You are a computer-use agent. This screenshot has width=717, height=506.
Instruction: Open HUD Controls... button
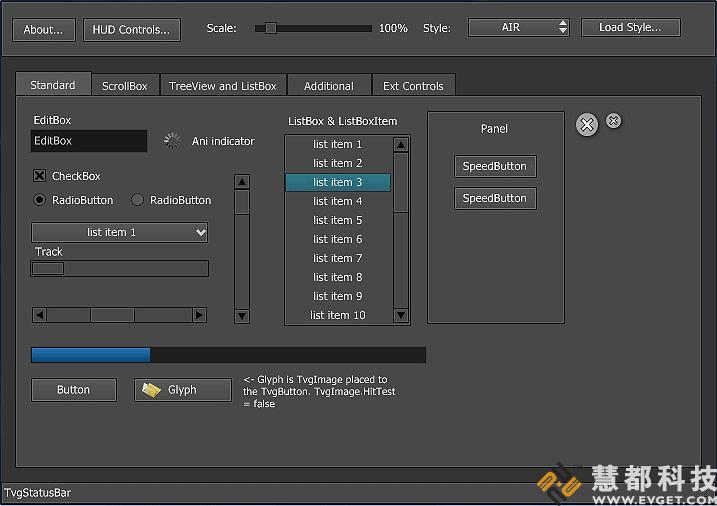tap(132, 30)
